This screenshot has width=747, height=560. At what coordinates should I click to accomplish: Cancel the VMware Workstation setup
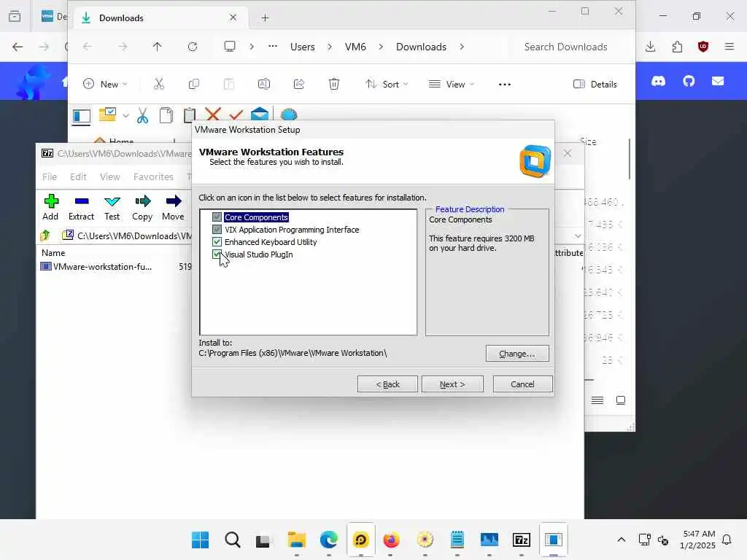tap(522, 384)
